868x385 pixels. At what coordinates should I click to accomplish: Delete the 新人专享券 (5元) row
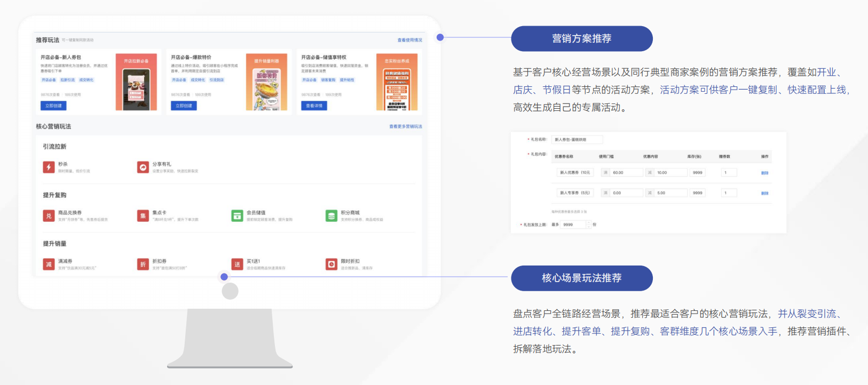(x=764, y=193)
